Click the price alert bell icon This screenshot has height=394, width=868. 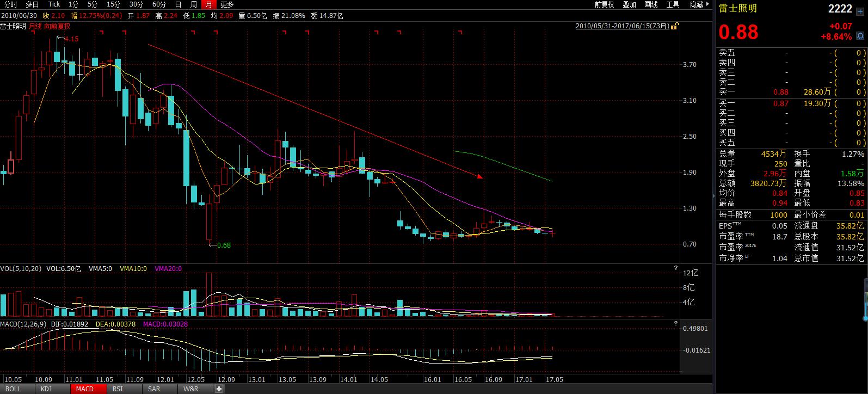(860, 36)
